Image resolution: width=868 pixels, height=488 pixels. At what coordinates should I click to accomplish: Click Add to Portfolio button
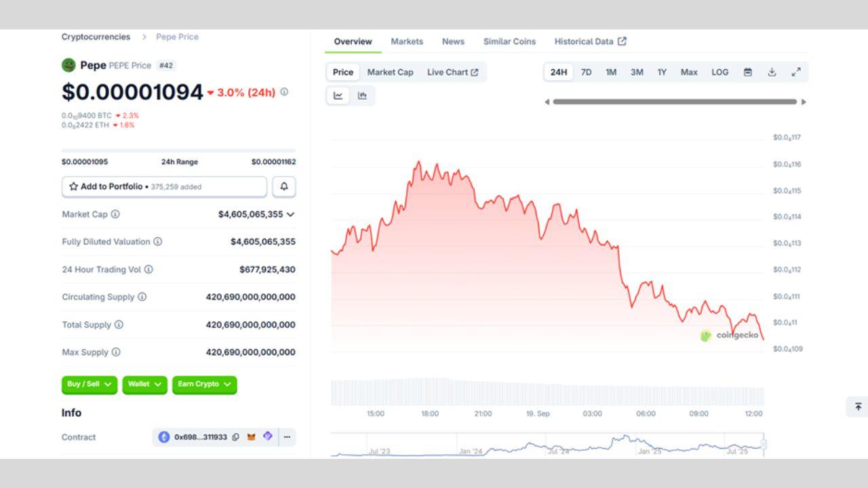click(164, 186)
